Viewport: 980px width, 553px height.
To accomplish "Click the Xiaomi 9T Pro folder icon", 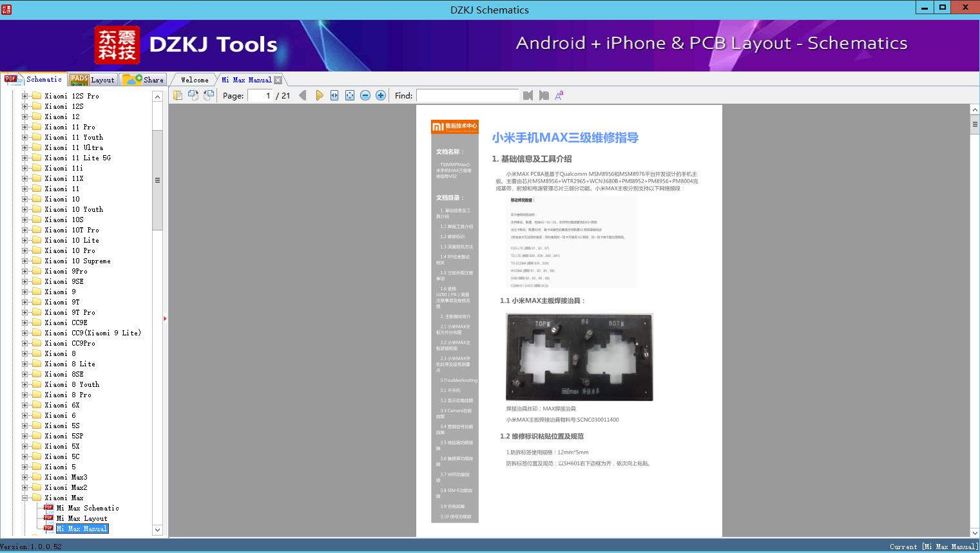I will [37, 312].
